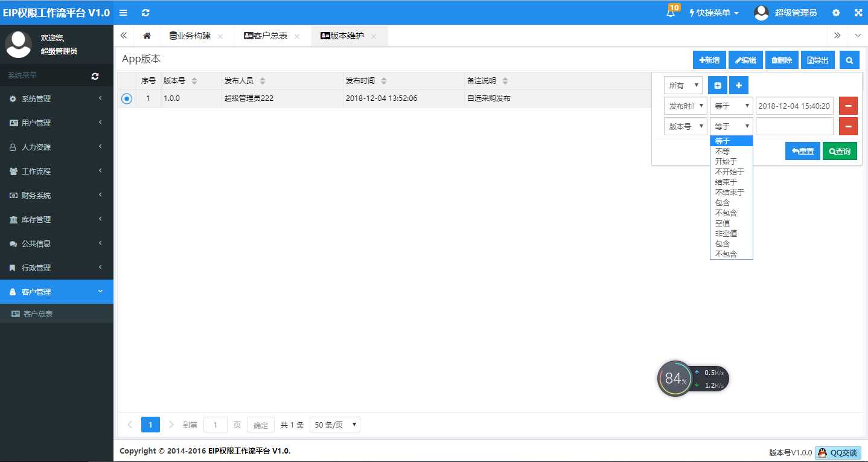Click the 新增 button to add a version
The height and width of the screenshot is (462, 868).
[x=709, y=60]
